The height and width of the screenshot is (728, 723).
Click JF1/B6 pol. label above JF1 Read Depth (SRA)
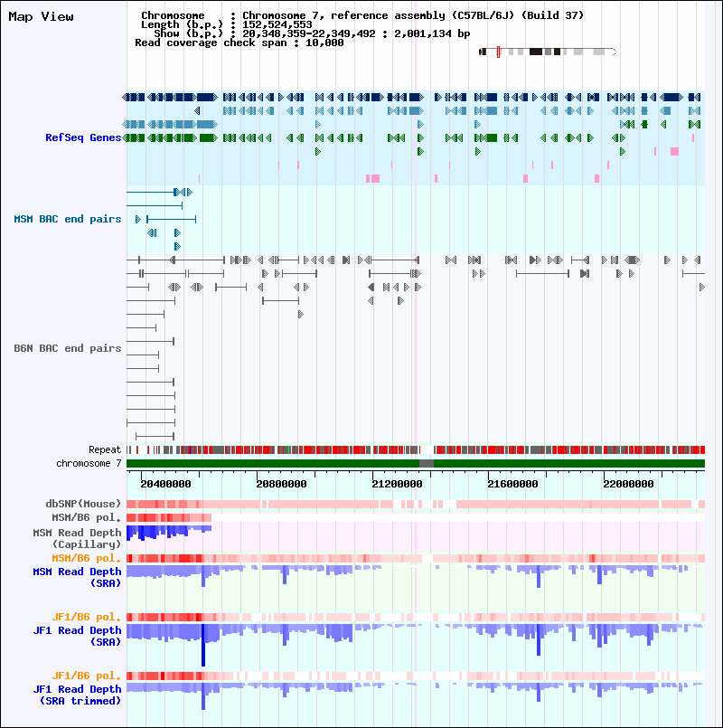[x=87, y=617]
